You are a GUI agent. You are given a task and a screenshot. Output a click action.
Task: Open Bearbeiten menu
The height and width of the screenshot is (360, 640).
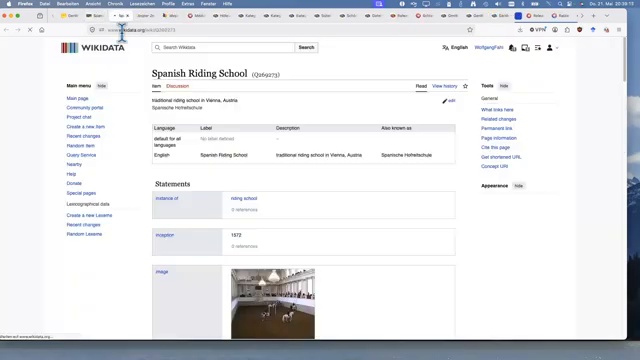click(x=68, y=4)
